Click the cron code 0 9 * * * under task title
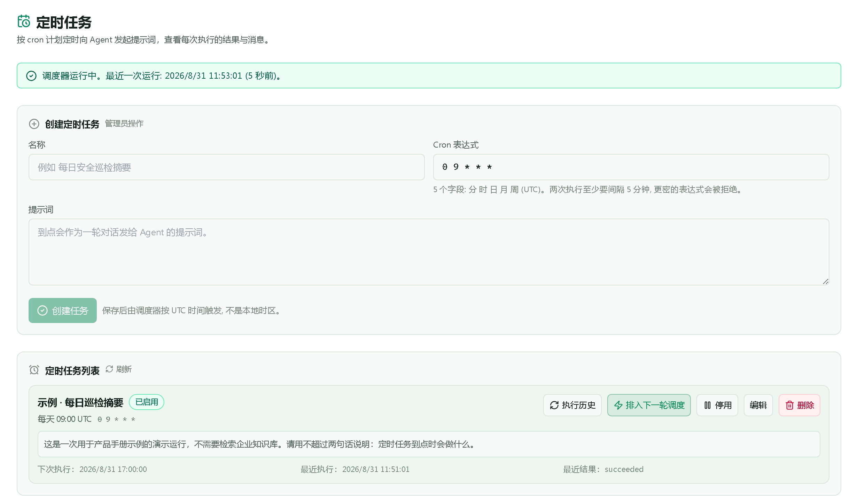858x504 pixels. pyautogui.click(x=116, y=419)
